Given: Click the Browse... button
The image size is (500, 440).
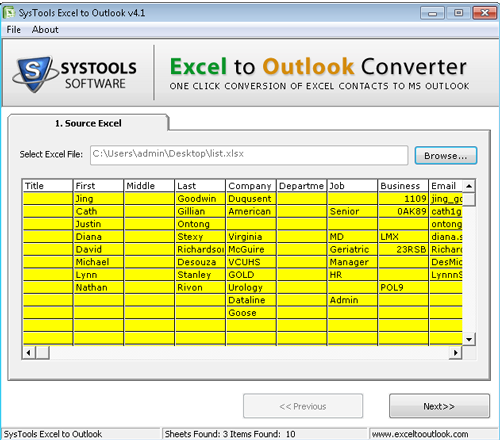Looking at the screenshot, I should pyautogui.click(x=446, y=156).
